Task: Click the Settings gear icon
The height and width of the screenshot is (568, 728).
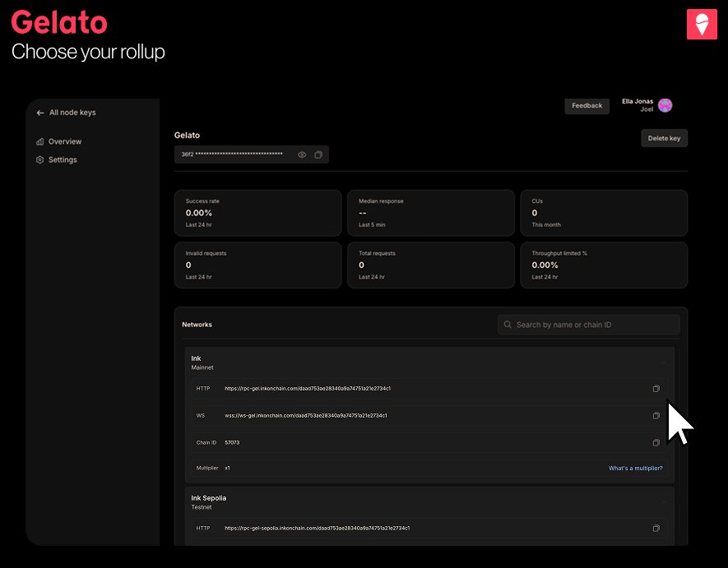Action: coord(40,159)
